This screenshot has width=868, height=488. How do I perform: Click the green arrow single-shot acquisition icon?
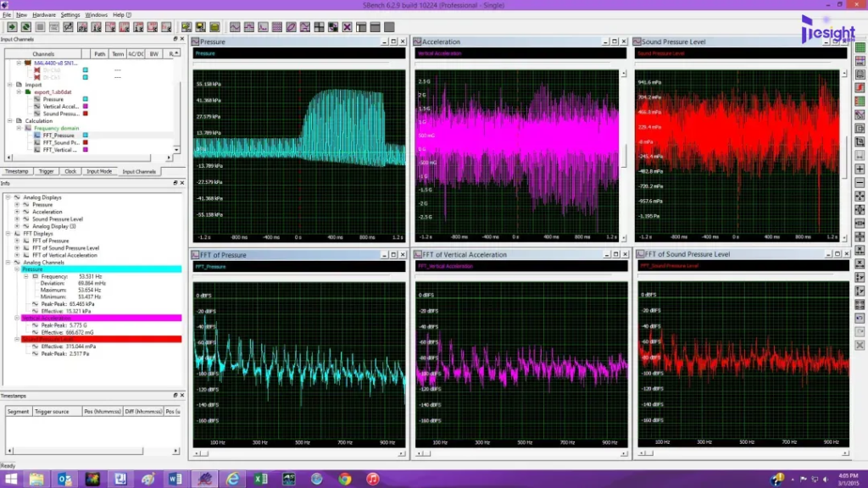tap(12, 27)
